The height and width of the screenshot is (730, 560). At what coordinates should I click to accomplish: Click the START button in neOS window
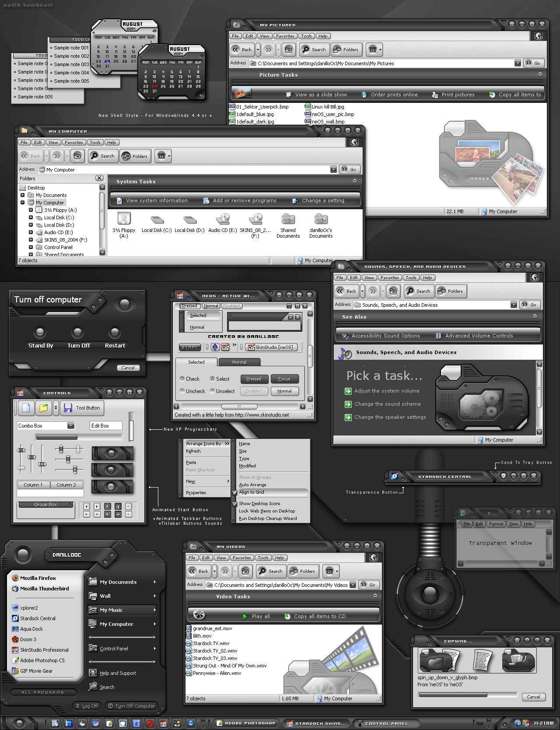(x=190, y=347)
